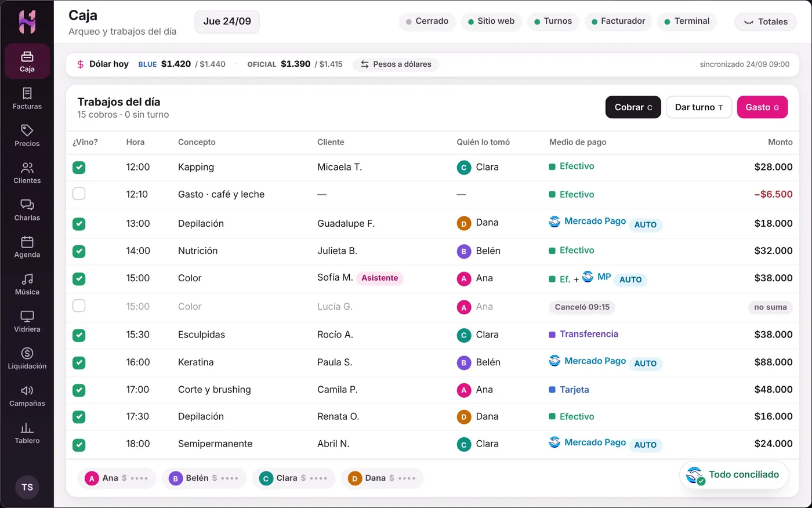Open the Charlas chat section

[27, 210]
